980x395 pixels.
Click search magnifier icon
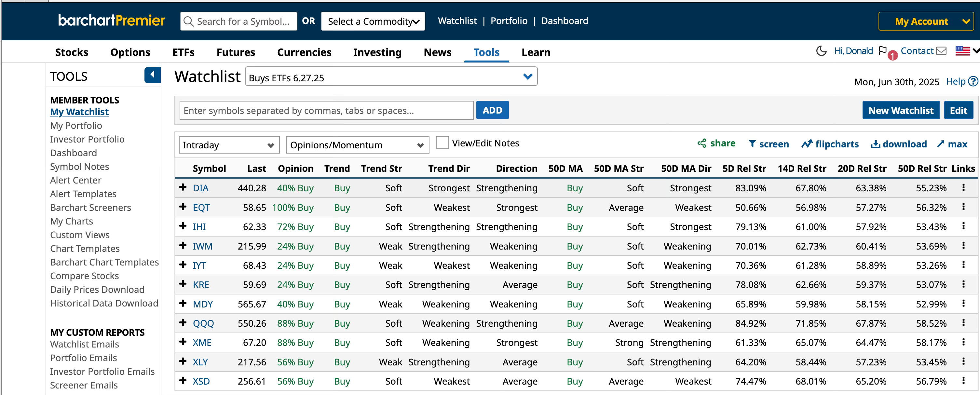[x=189, y=21]
